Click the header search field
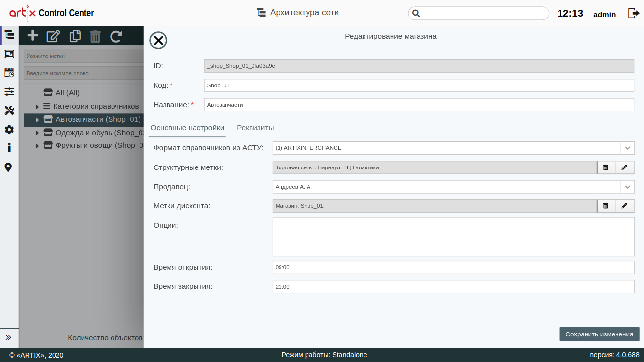This screenshot has width=644, height=362. [478, 13]
